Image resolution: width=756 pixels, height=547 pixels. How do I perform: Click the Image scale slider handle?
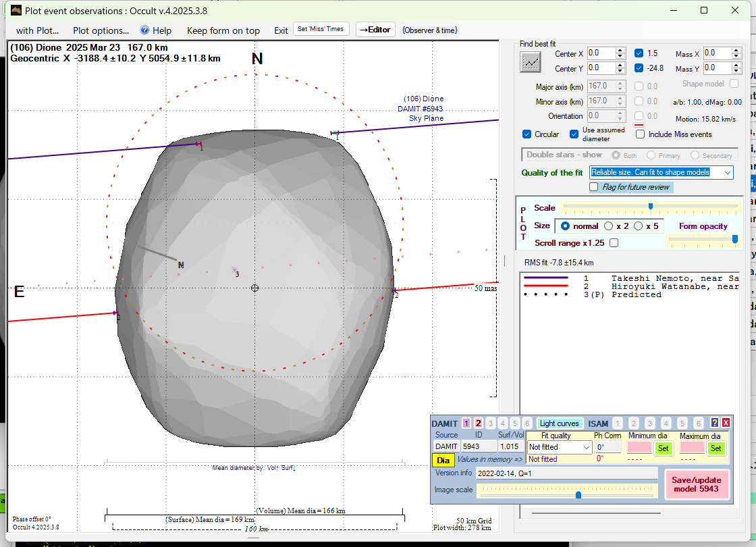coord(578,495)
